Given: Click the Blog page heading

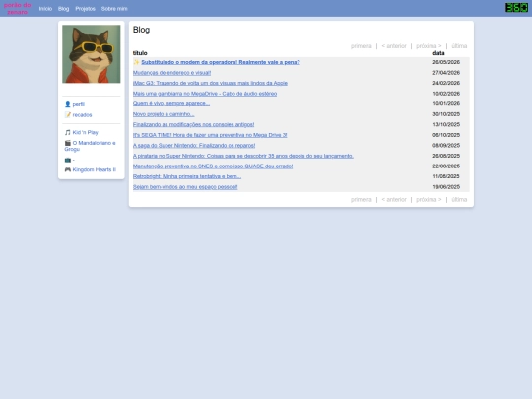Looking at the screenshot, I should coord(141,30).
